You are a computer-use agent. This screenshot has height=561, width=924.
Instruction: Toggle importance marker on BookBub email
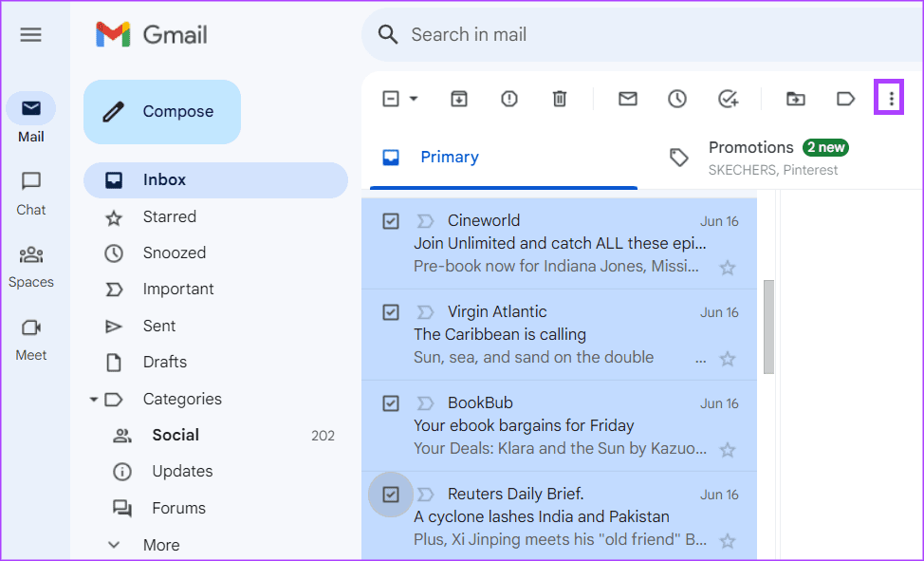(425, 403)
